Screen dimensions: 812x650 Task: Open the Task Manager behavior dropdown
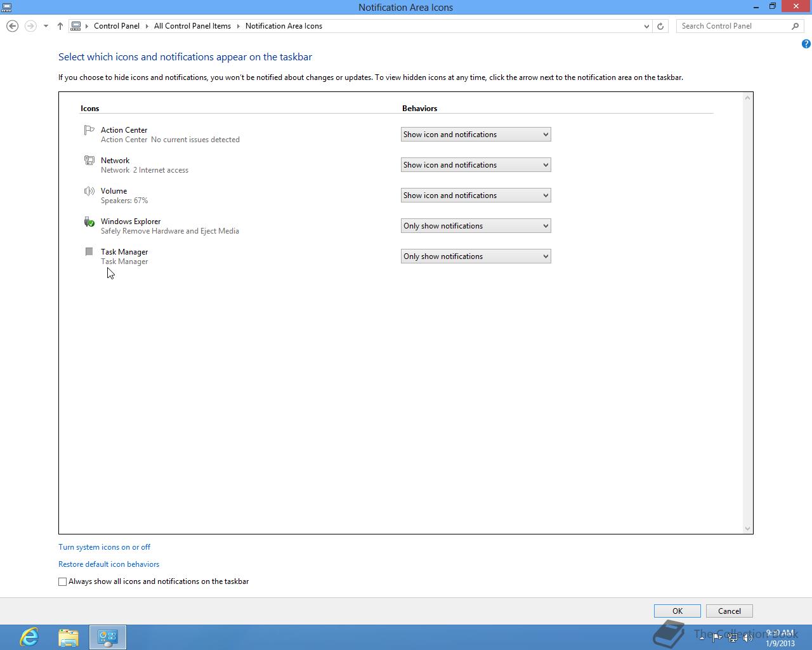click(x=476, y=256)
